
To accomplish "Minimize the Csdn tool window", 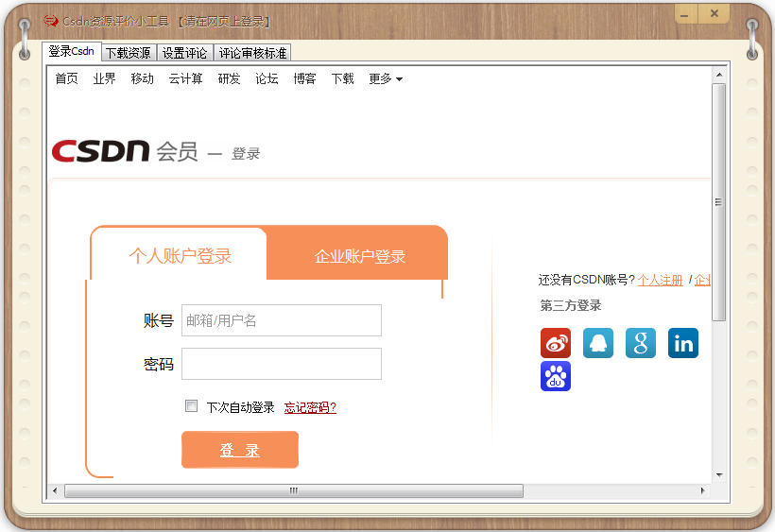I will 685,14.
